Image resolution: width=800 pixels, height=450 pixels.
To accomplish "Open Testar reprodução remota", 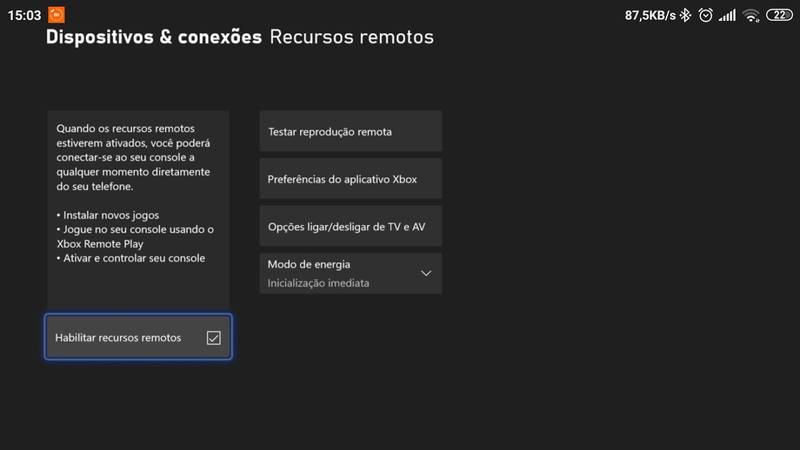I will 351,131.
